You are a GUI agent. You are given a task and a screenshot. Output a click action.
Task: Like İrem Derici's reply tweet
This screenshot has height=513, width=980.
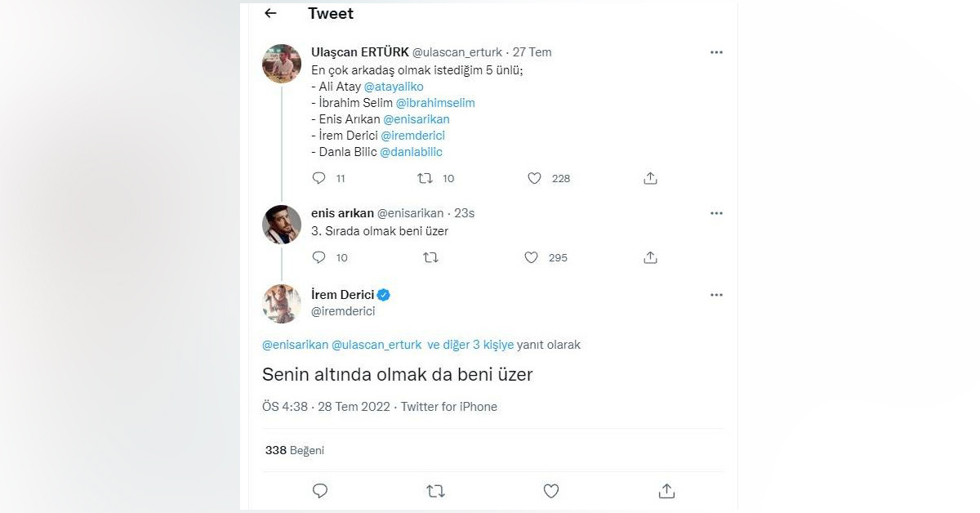(x=551, y=491)
